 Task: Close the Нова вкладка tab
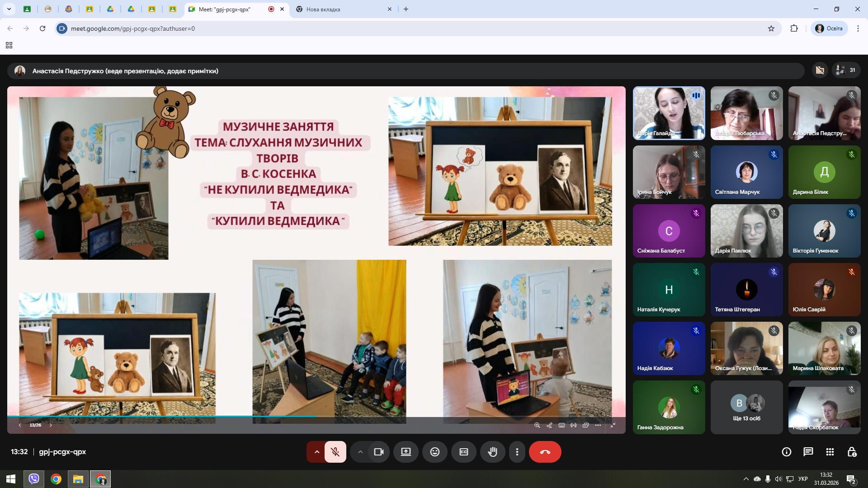[390, 9]
